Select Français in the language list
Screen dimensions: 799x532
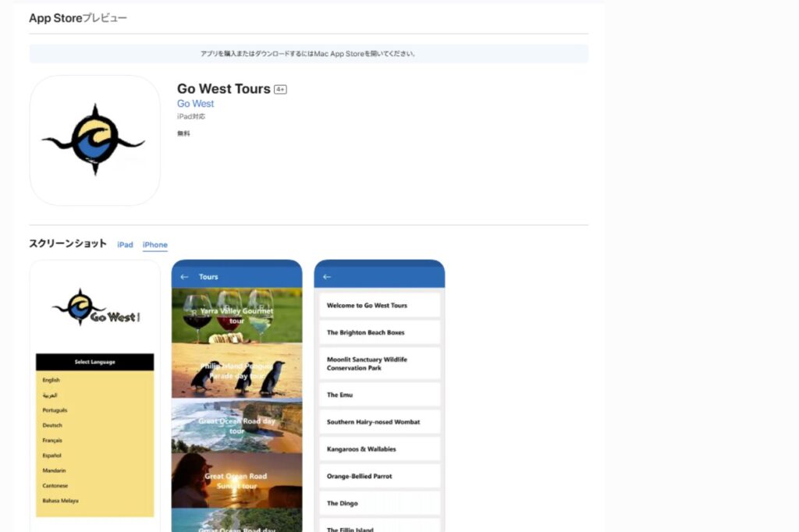pos(52,440)
